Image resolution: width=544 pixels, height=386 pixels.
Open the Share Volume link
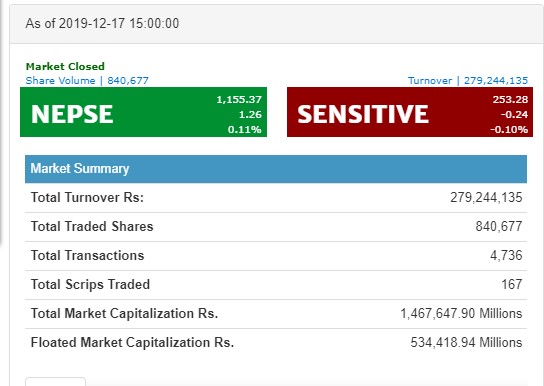coord(87,80)
